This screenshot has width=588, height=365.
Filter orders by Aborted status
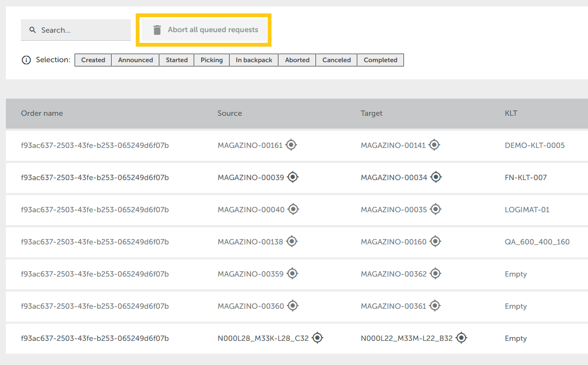click(297, 60)
